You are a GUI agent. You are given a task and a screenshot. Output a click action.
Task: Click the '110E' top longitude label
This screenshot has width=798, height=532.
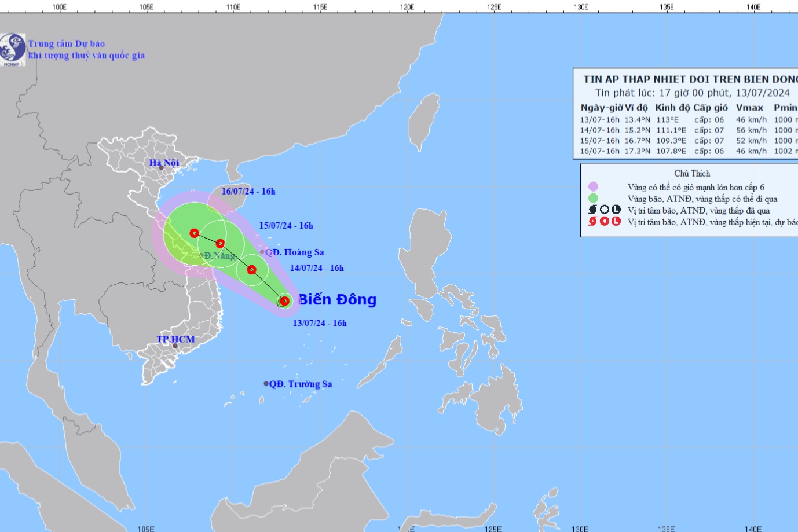233,7
